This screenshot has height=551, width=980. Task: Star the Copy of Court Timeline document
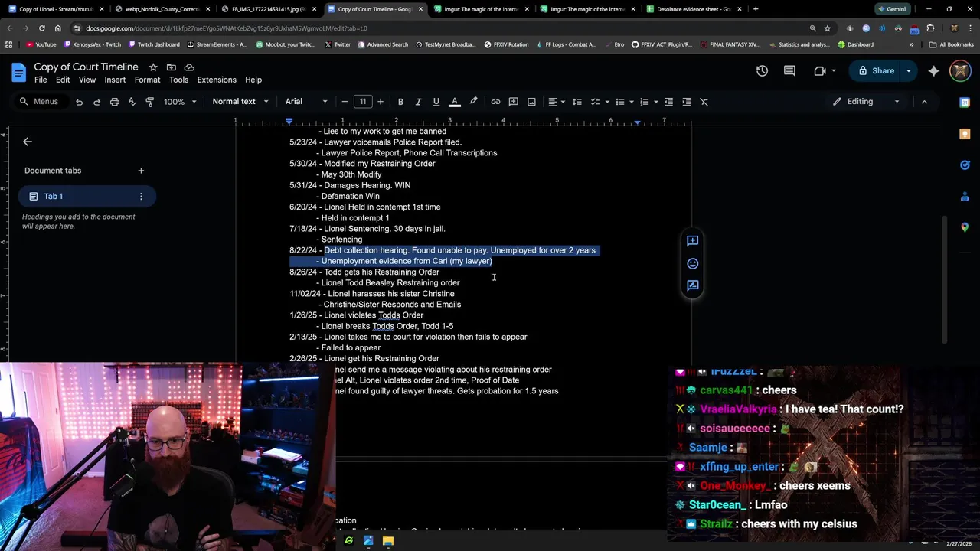pos(153,67)
